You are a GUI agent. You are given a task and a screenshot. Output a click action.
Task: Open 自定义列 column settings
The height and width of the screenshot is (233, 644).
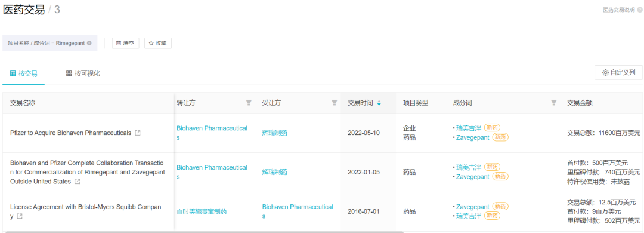618,72
